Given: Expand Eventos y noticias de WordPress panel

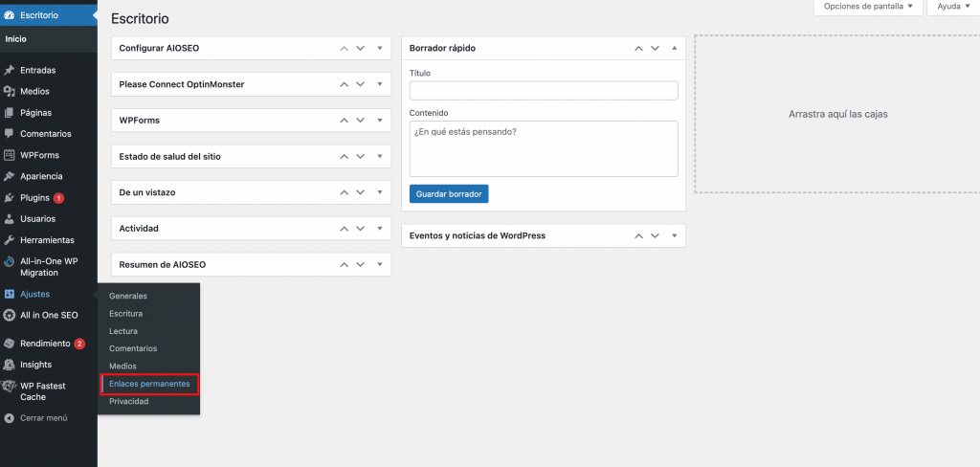Looking at the screenshot, I should point(675,235).
